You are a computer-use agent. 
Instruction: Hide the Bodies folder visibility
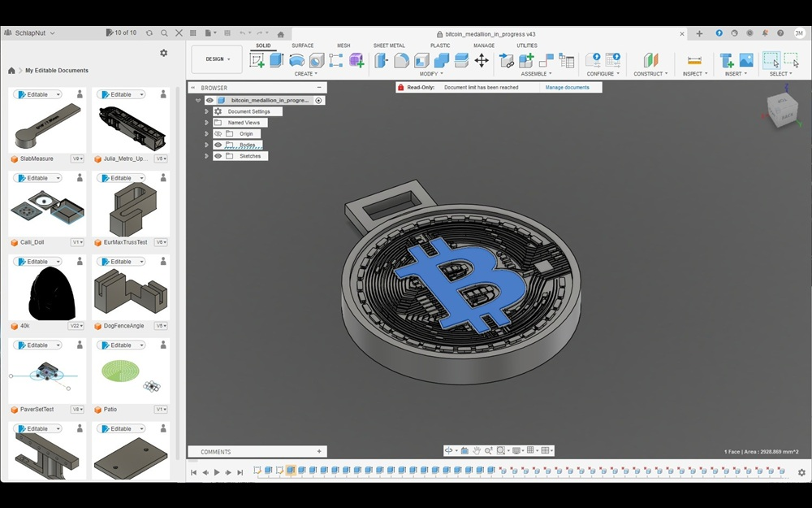click(x=218, y=144)
